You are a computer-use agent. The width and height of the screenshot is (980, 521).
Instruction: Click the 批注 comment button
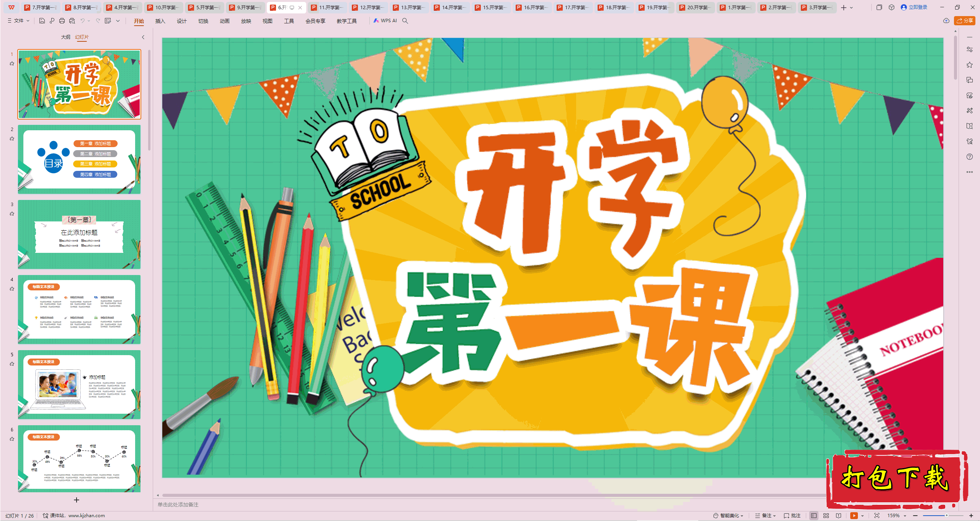pyautogui.click(x=792, y=516)
